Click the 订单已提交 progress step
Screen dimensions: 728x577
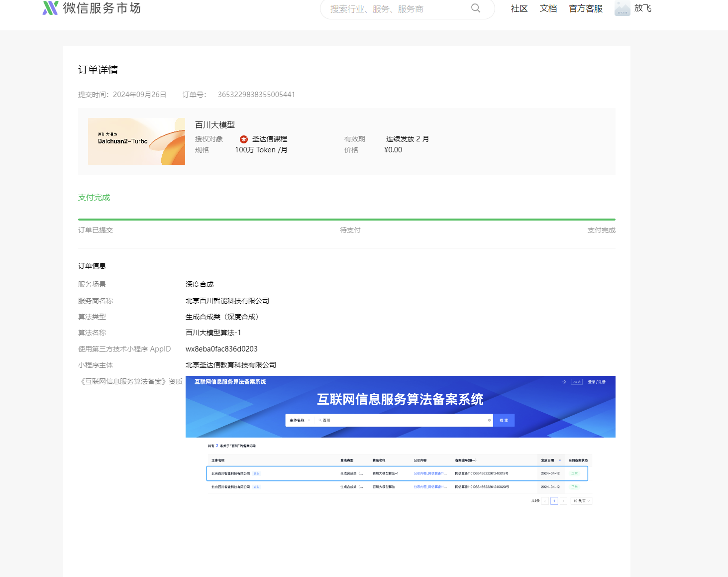click(x=96, y=230)
